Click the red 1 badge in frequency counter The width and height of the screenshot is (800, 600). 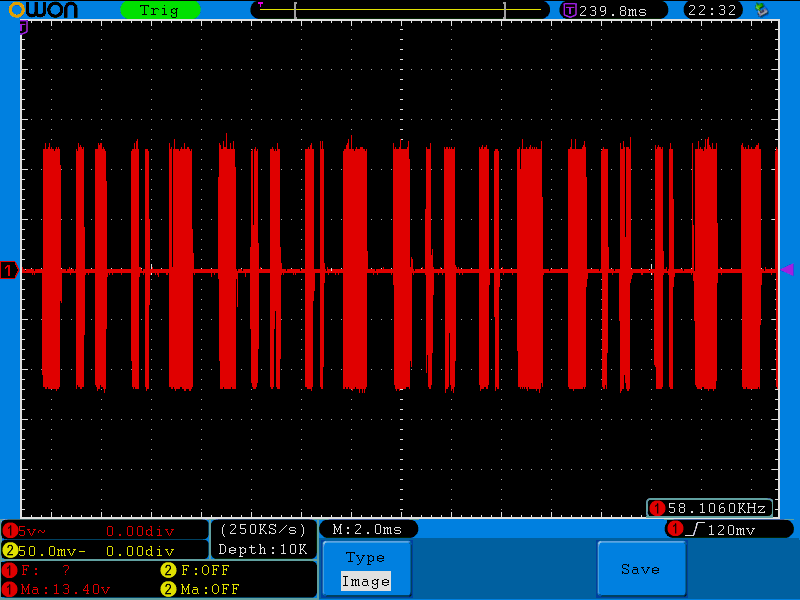[x=657, y=508]
